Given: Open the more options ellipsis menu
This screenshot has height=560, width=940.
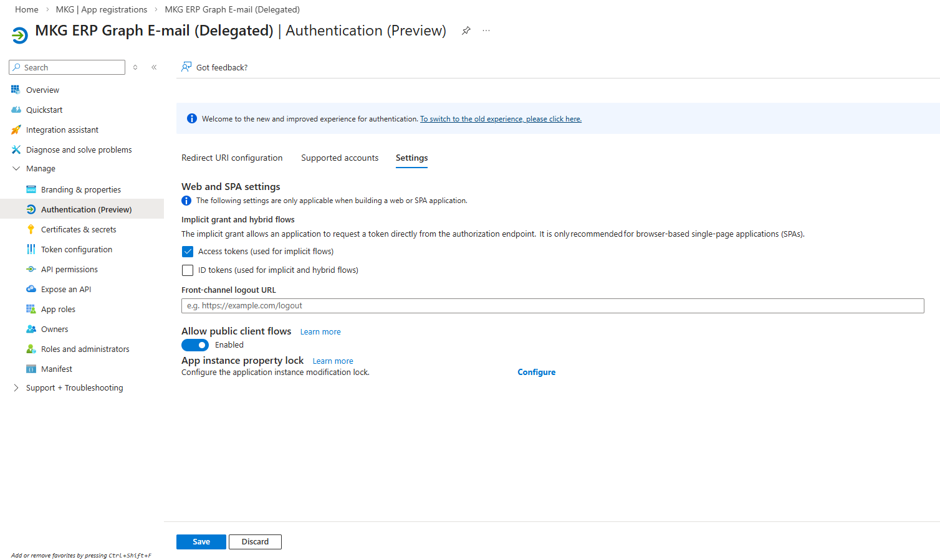Looking at the screenshot, I should click(x=486, y=31).
